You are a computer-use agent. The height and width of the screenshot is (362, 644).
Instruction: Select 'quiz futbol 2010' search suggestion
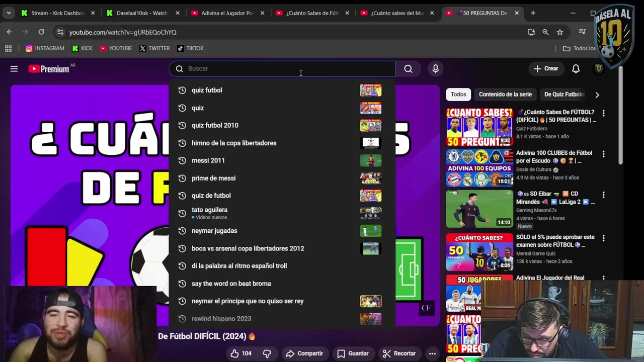pos(282,125)
